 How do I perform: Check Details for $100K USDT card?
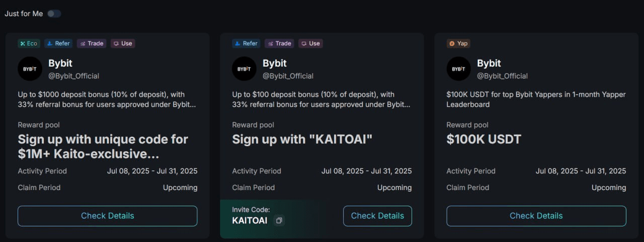pyautogui.click(x=536, y=216)
